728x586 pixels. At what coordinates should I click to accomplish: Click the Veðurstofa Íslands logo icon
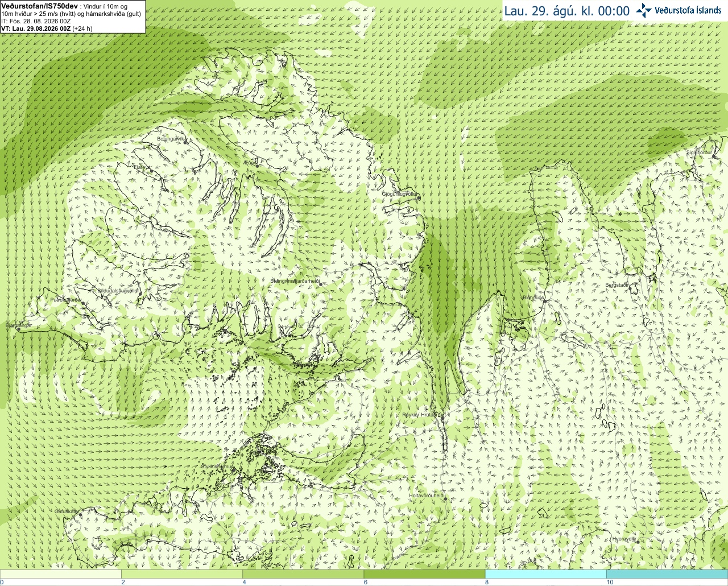tap(644, 10)
